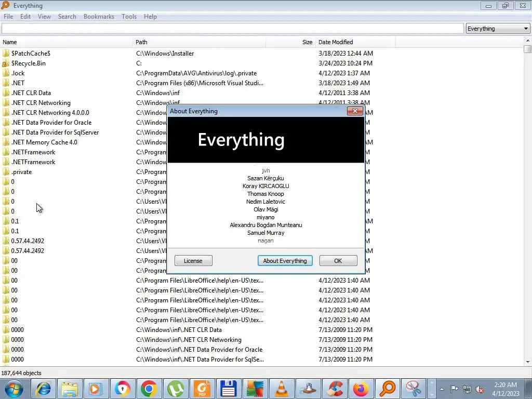Image resolution: width=532 pixels, height=399 pixels.
Task: Open the Edit menu
Action: pos(25,17)
